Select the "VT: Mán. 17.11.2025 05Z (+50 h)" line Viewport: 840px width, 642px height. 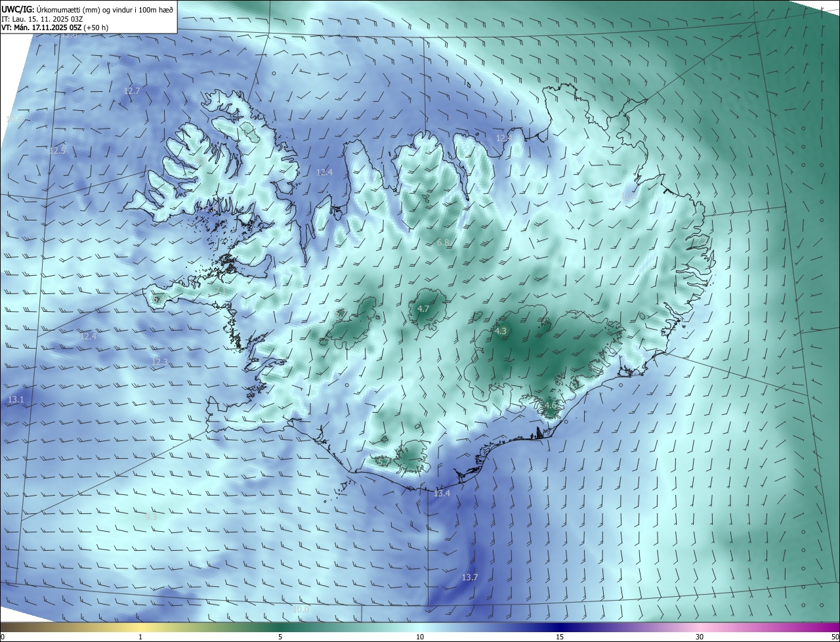[x=56, y=28]
